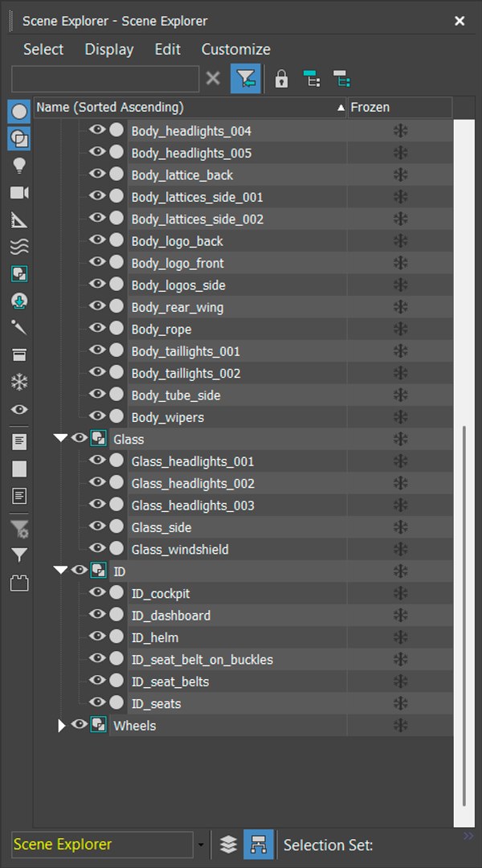Click the Display None square icon
482x868 pixels.
click(x=19, y=469)
